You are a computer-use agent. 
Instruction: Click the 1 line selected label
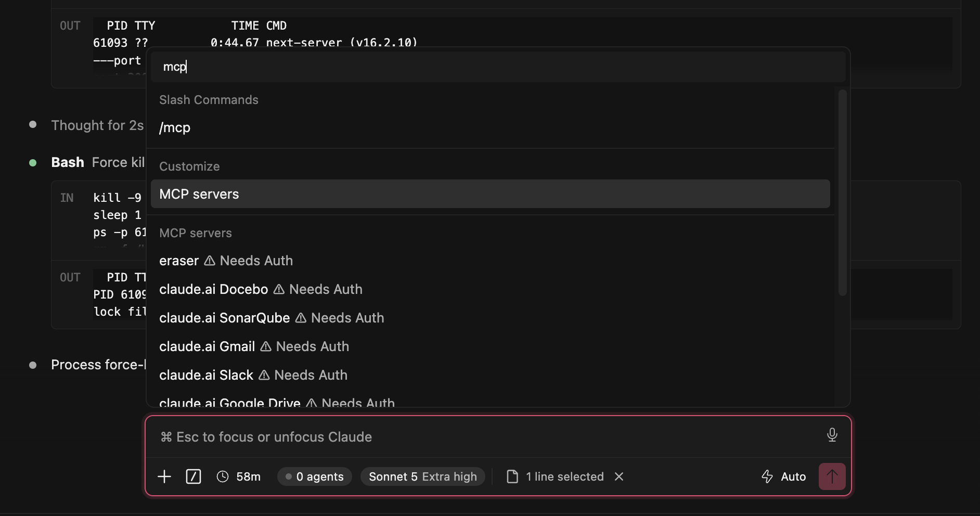pos(565,476)
